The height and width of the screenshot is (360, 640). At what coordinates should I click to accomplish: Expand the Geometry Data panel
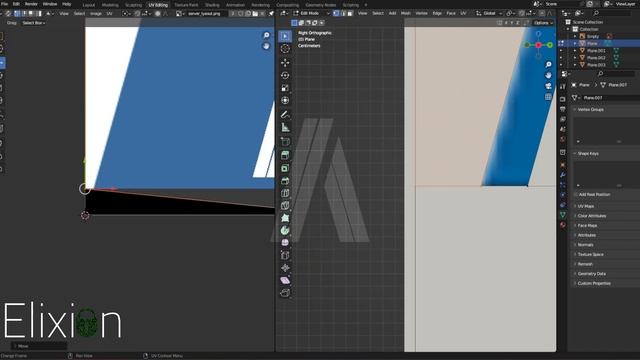point(591,273)
